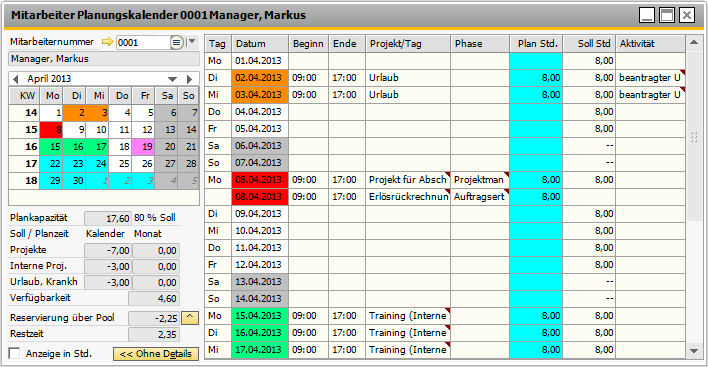Toggle the Anzeige in Std. checkbox
Image resolution: width=708 pixels, height=367 pixels.
14,353
